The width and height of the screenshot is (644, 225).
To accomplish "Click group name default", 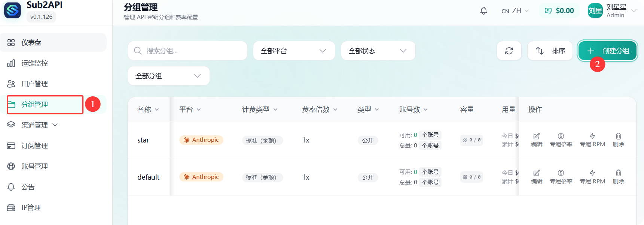I will tap(148, 177).
